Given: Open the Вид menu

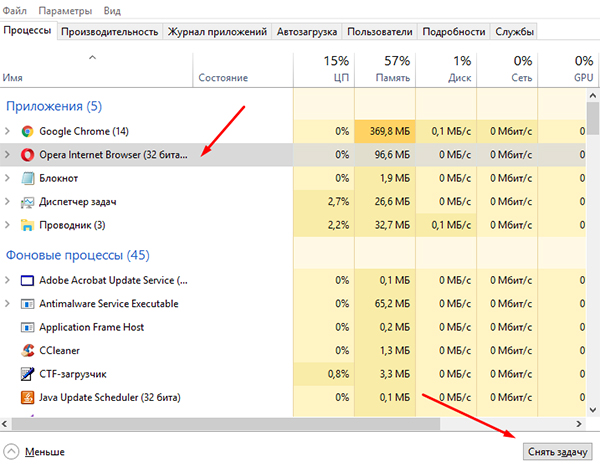Looking at the screenshot, I should pyautogui.click(x=112, y=10).
